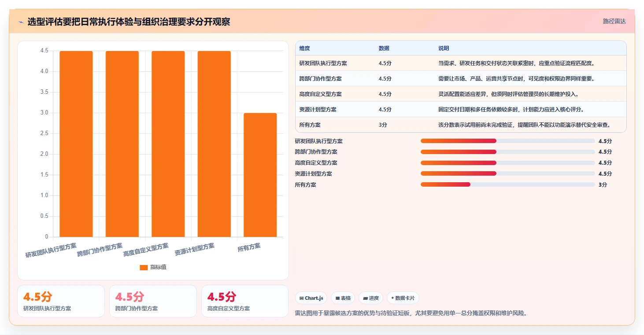Click the footer note starting 雷达图用于暴露

click(411, 313)
